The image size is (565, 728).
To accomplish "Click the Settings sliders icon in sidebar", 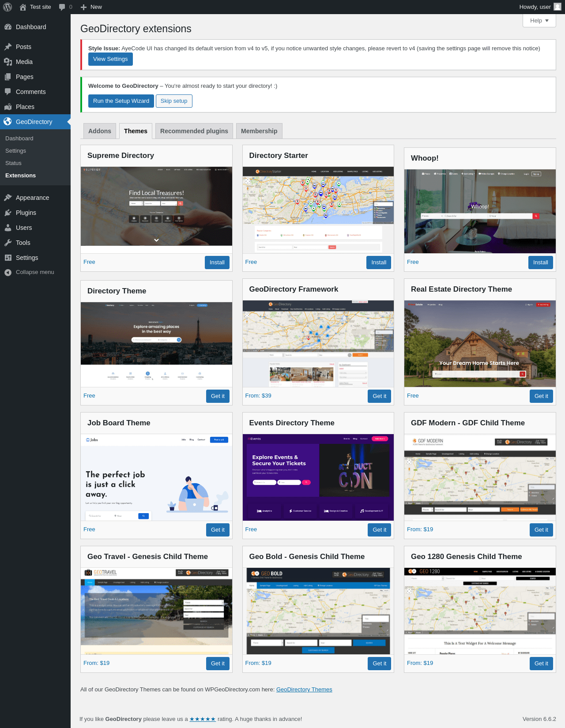I will point(8,258).
